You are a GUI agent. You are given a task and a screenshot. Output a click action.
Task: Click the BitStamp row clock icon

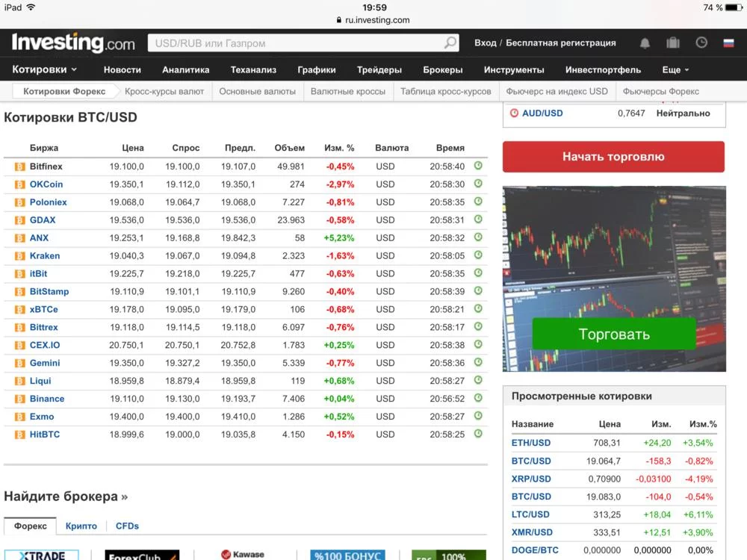tap(478, 291)
